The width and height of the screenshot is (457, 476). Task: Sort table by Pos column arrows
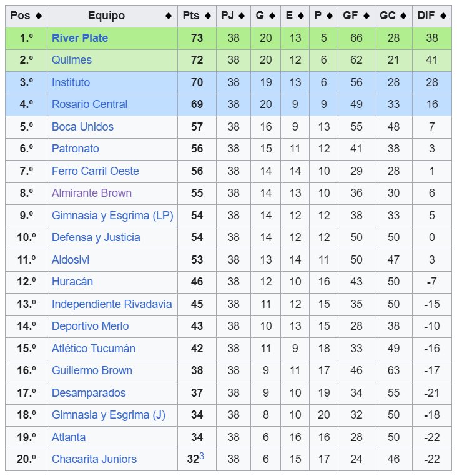click(39, 16)
